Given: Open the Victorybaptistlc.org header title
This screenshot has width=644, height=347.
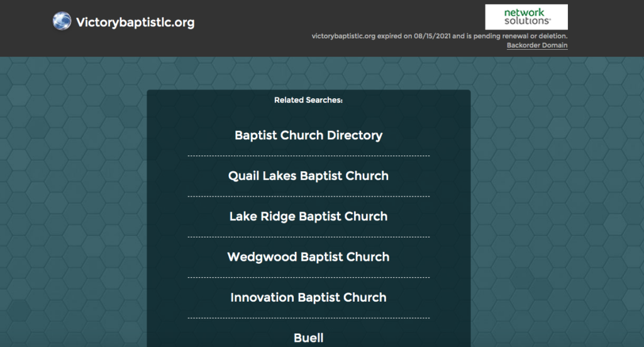Looking at the screenshot, I should coord(135,23).
